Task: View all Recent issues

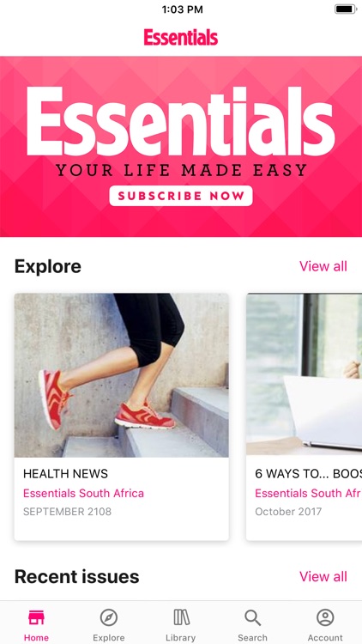Action: pos(323,577)
